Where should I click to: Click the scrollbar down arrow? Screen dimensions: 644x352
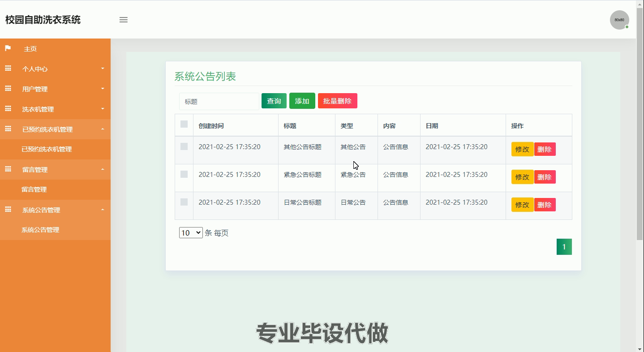(x=640, y=348)
